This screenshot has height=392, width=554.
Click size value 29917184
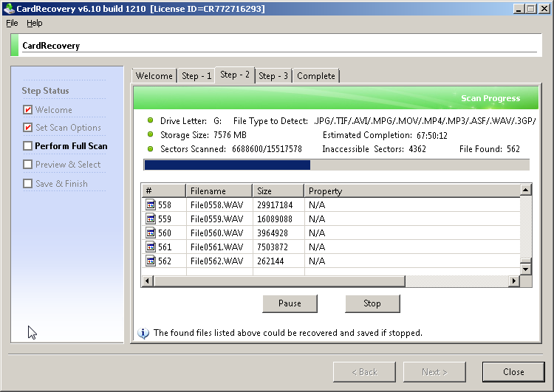point(275,204)
